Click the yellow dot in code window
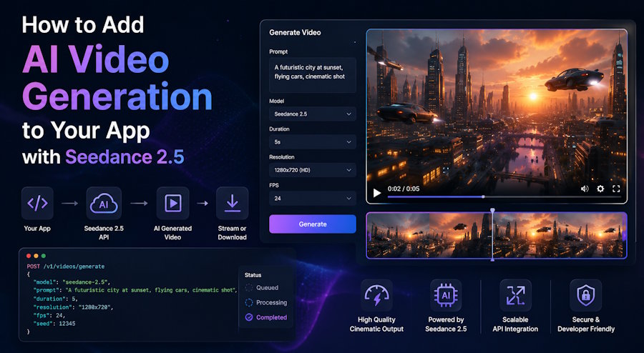This screenshot has width=644, height=353. pos(36,256)
